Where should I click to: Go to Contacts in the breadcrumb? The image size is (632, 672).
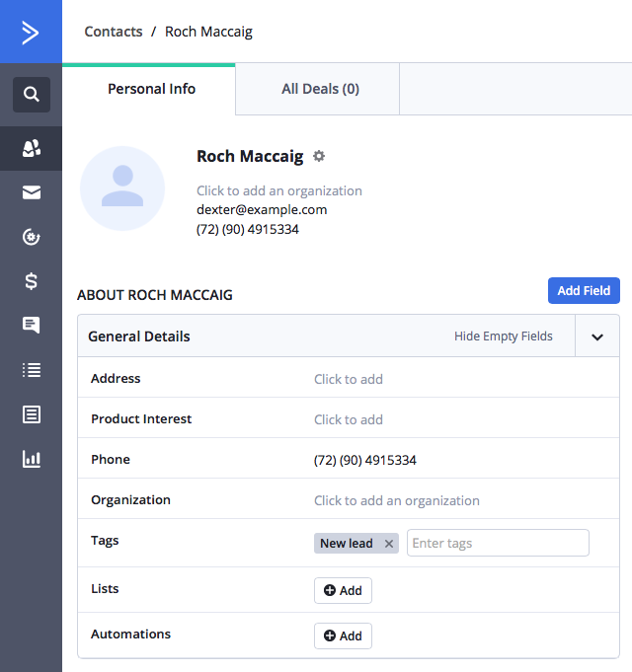pos(114,32)
